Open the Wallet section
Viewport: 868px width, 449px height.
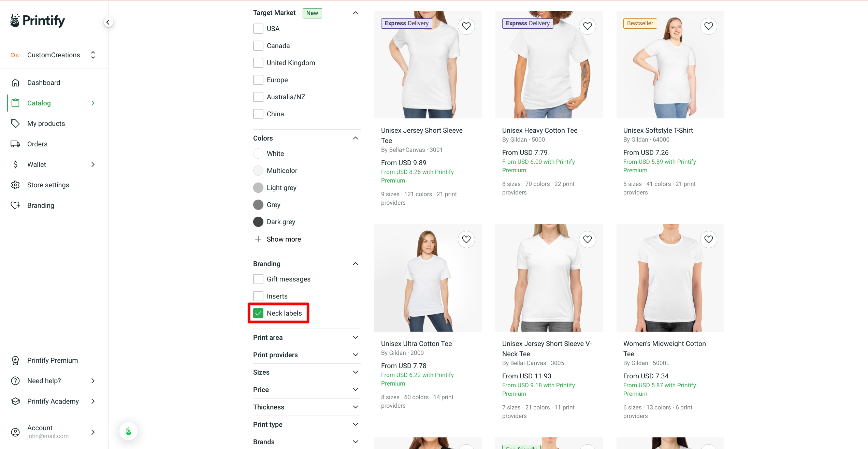point(37,164)
